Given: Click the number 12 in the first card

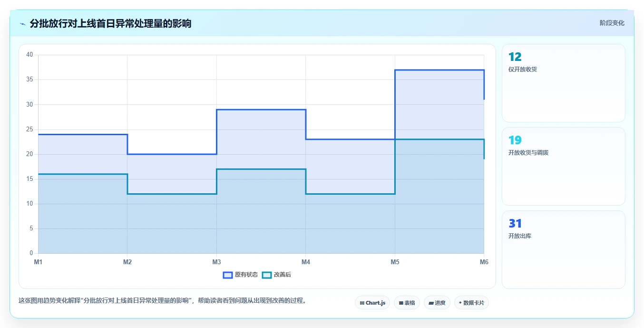Looking at the screenshot, I should pos(515,57).
